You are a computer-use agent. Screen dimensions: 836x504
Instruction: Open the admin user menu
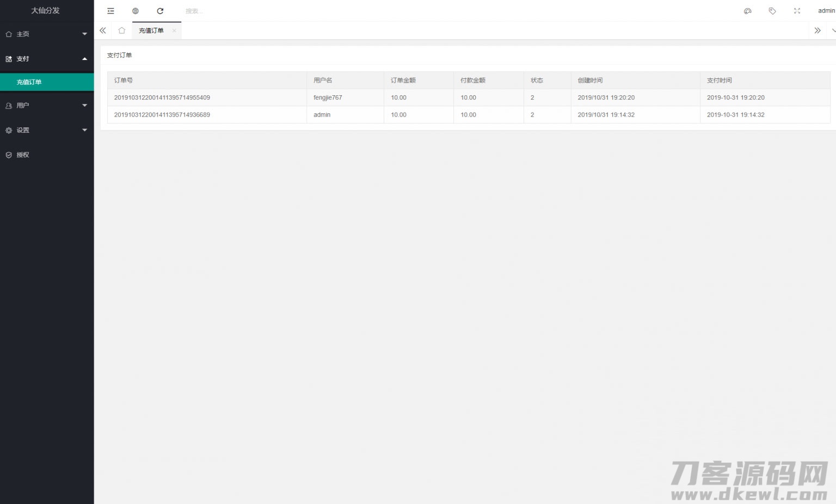[x=826, y=11]
